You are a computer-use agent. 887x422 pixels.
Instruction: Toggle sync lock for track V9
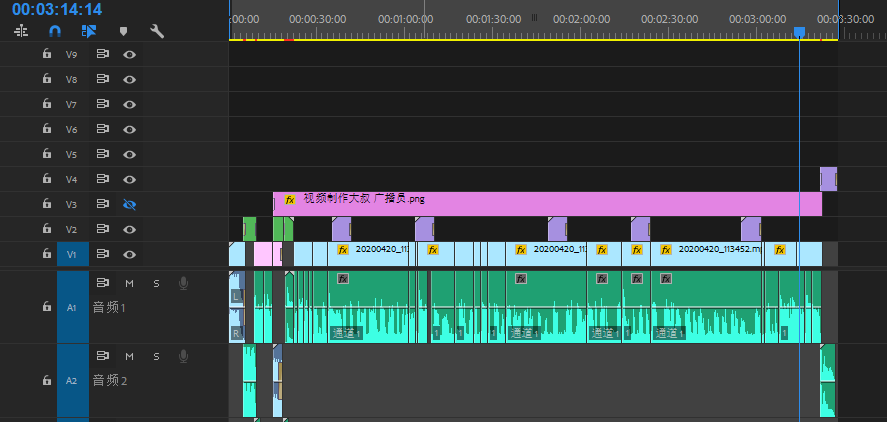point(102,54)
